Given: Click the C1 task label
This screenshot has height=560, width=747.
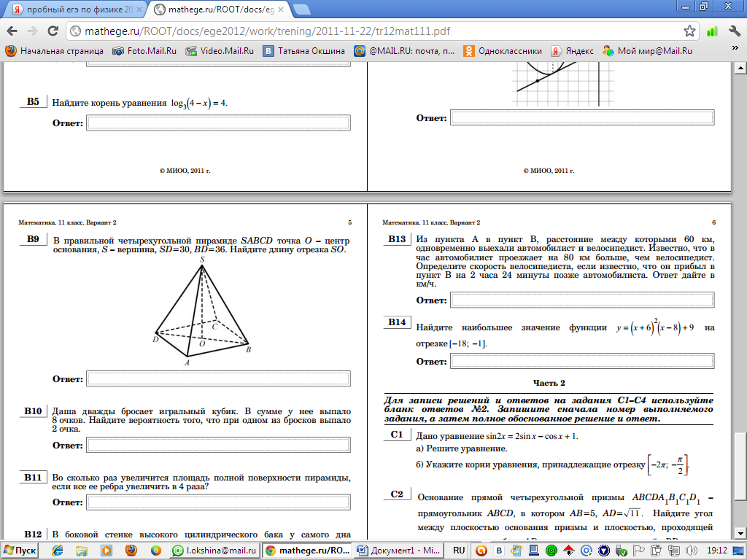Looking at the screenshot, I should (396, 435).
